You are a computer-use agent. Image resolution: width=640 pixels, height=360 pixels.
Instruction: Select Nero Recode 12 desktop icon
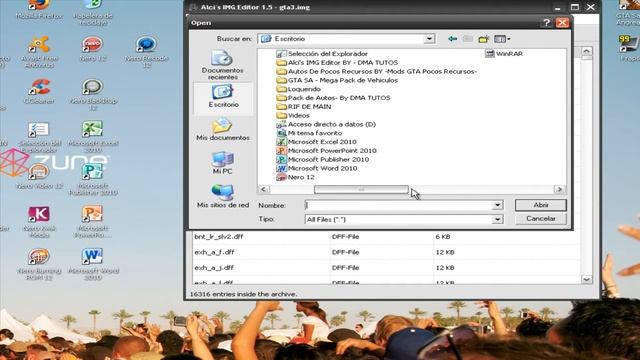tap(146, 51)
